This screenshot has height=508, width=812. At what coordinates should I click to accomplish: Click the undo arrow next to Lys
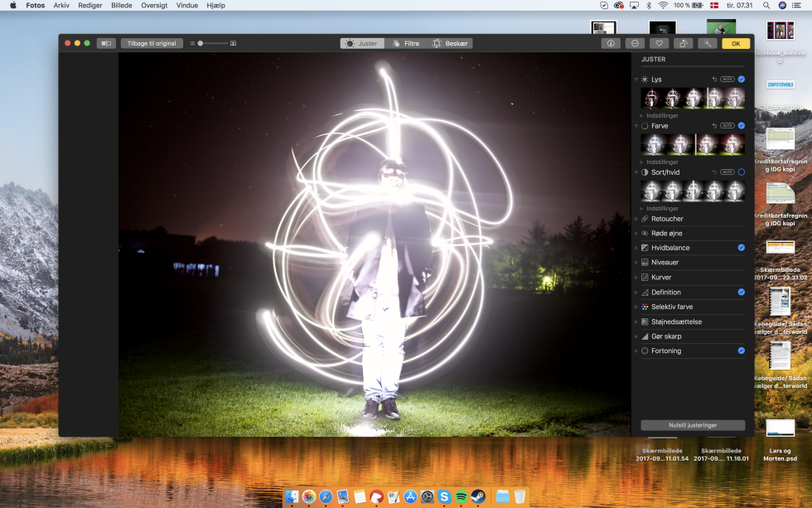click(714, 80)
